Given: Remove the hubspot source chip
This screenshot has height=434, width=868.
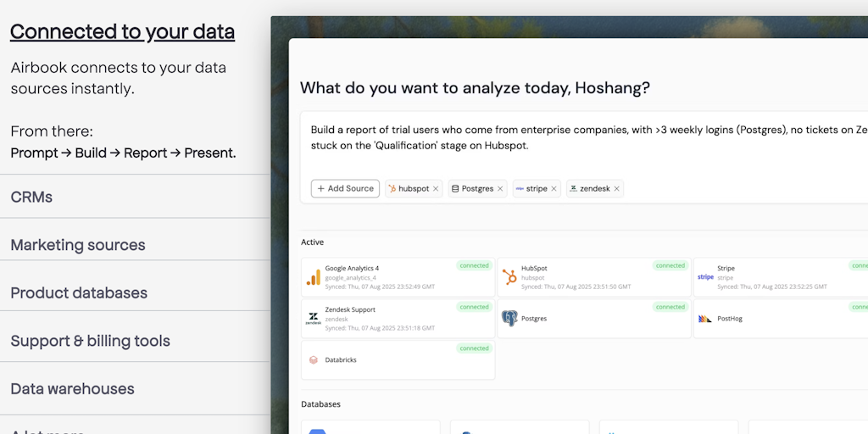Looking at the screenshot, I should (436, 189).
